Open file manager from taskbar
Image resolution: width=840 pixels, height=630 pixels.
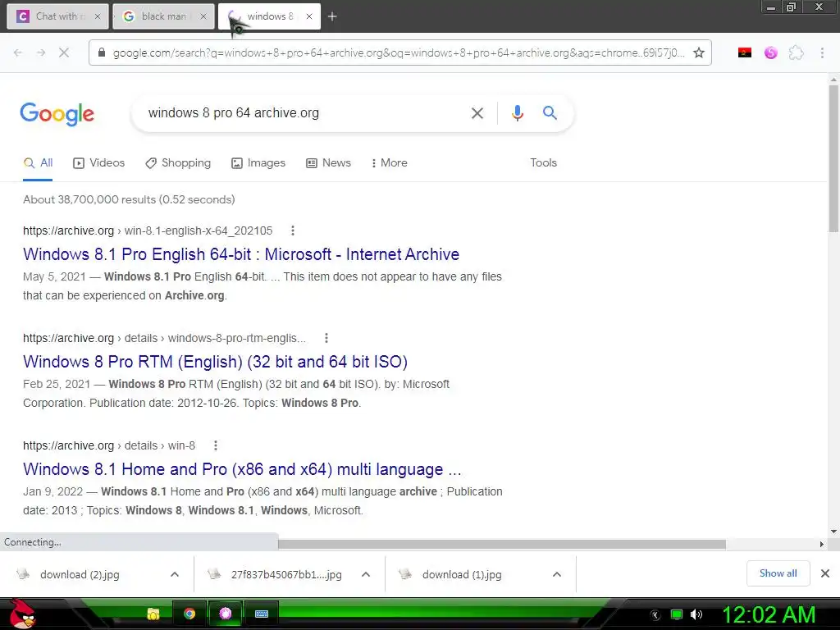(x=153, y=614)
